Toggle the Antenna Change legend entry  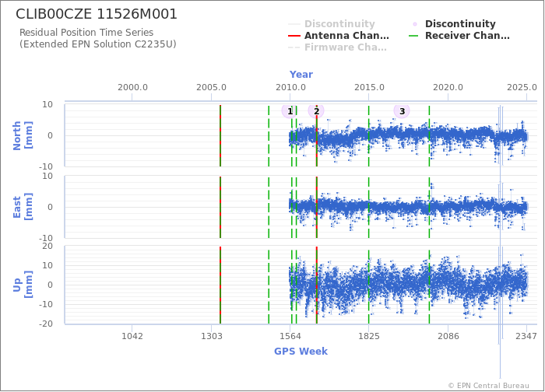(339, 36)
